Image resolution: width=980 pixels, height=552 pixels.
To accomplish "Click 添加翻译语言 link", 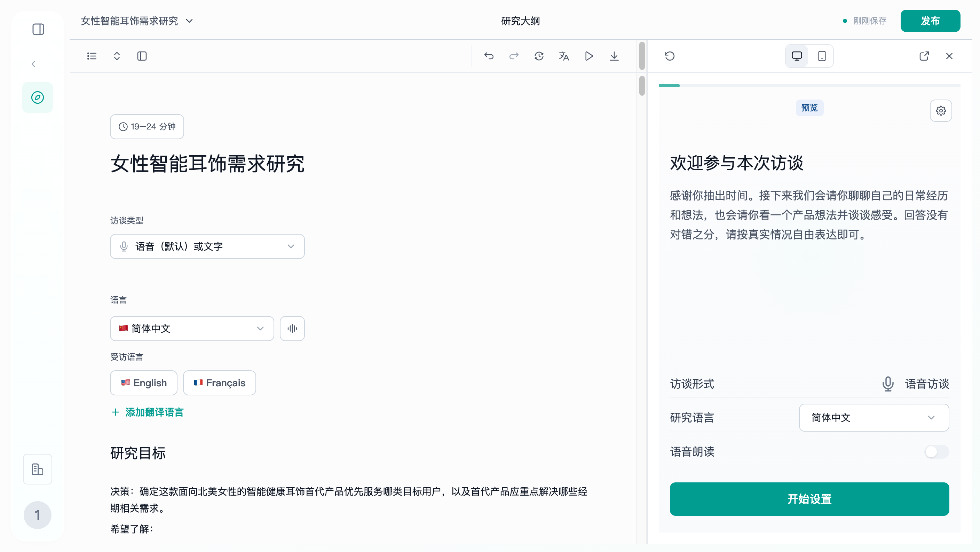I will click(147, 412).
